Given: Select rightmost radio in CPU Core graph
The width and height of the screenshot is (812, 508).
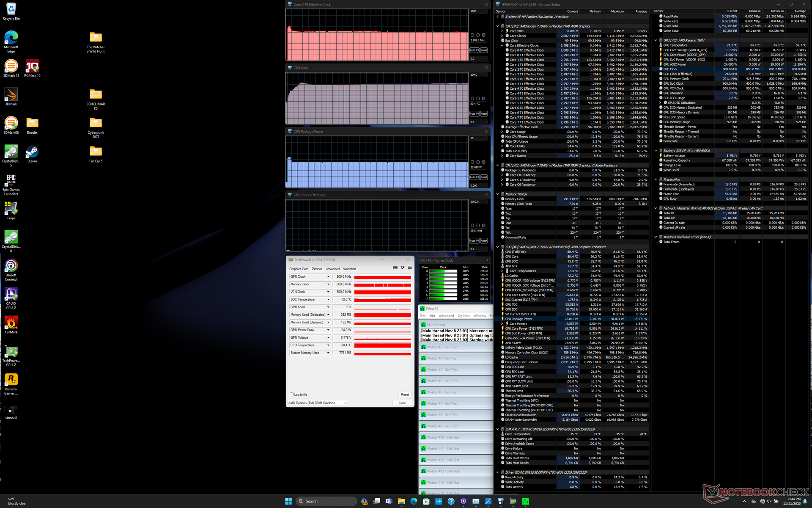Looking at the screenshot, I should pos(484,99).
